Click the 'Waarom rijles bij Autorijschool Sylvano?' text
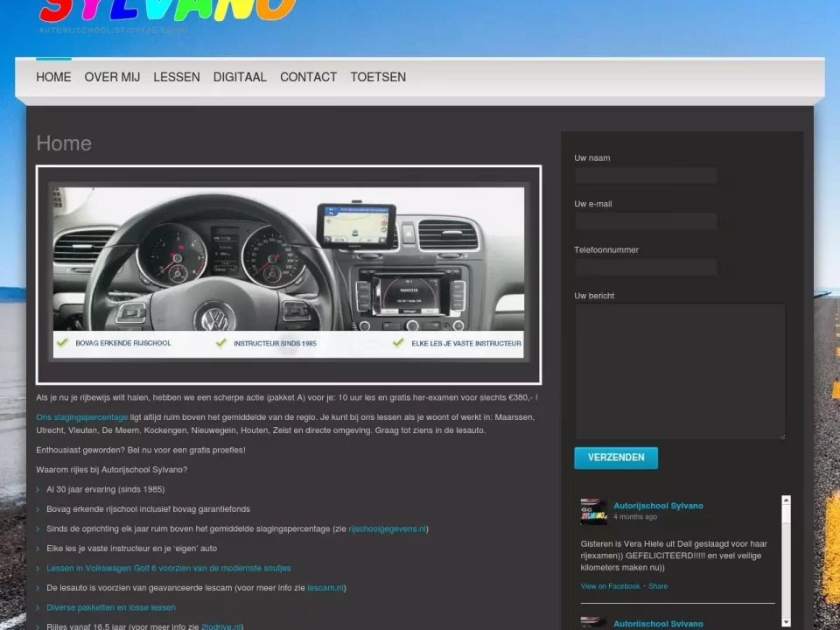This screenshot has height=630, width=840. pos(112,469)
